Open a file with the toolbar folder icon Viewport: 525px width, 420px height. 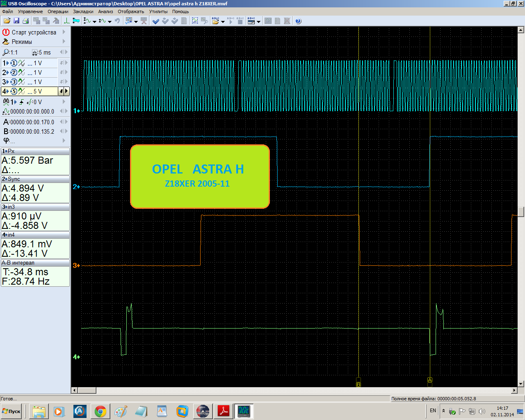[x=7, y=21]
